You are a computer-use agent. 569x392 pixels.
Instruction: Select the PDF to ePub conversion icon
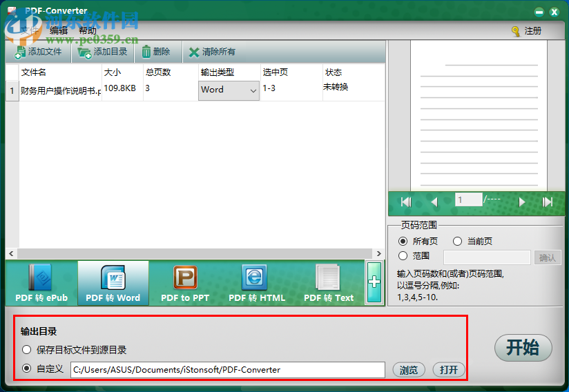click(41, 283)
